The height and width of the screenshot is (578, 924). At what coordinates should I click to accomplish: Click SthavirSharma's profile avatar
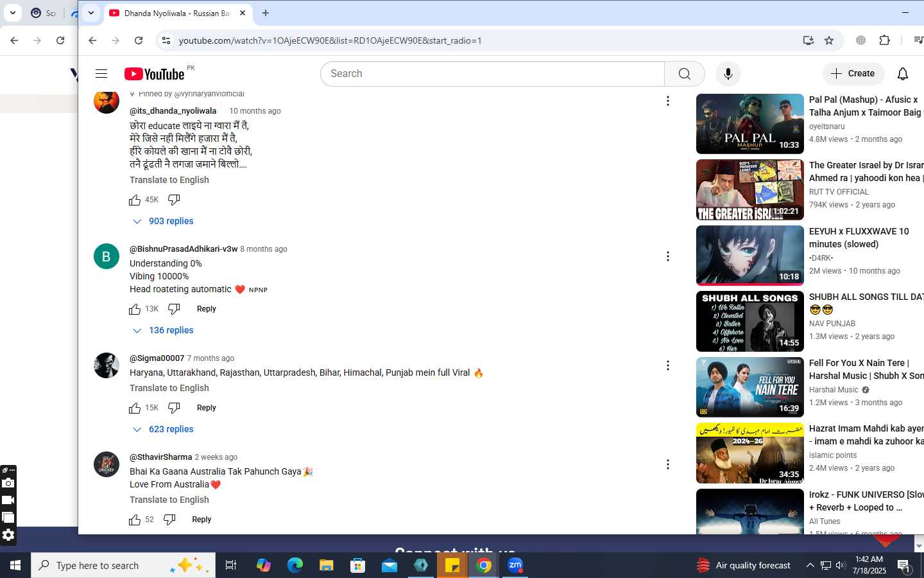pos(107,464)
